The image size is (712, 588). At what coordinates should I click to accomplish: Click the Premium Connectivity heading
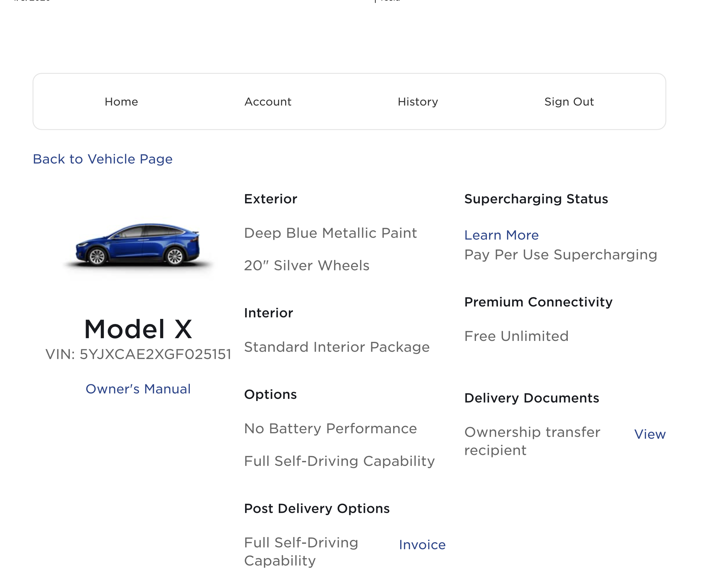(x=538, y=301)
